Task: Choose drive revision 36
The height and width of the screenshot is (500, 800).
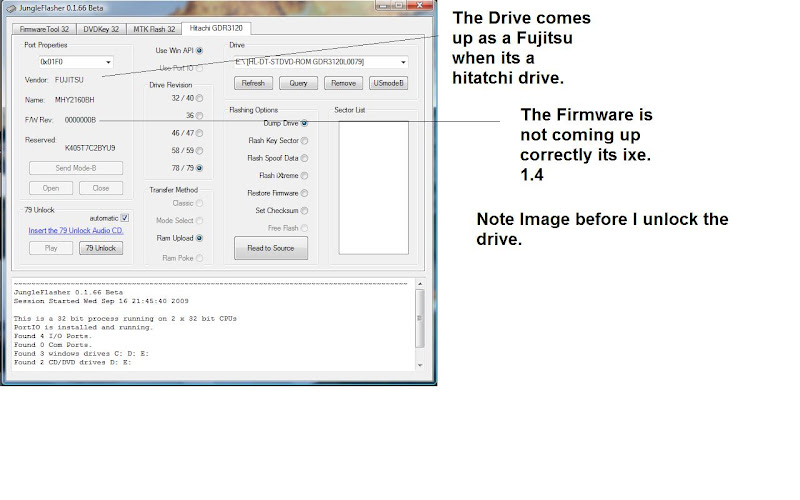Action: tap(199, 116)
